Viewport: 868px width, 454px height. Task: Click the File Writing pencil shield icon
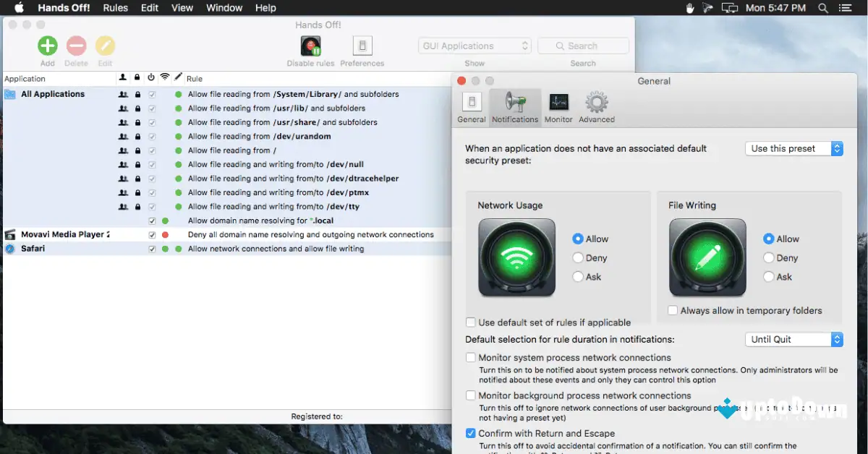click(x=707, y=257)
